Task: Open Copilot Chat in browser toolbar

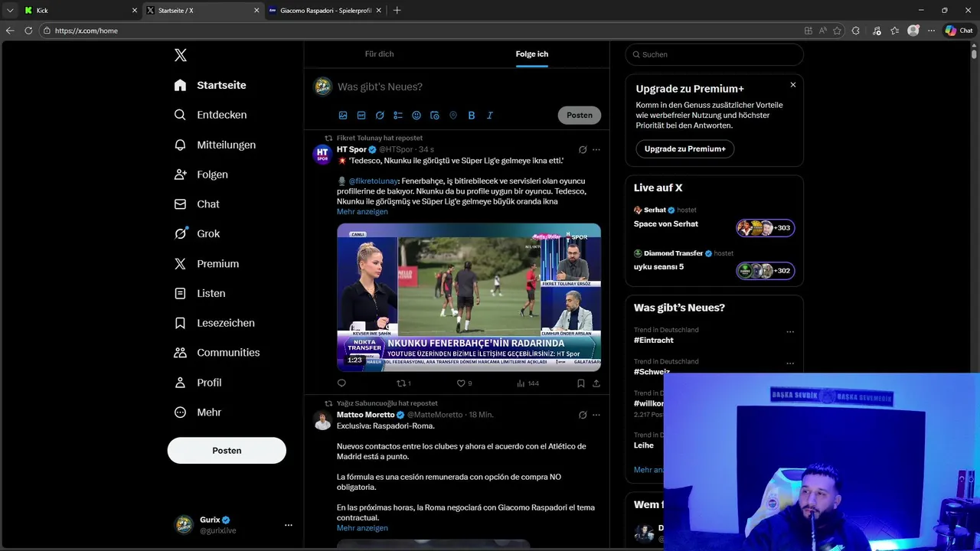Action: [959, 31]
